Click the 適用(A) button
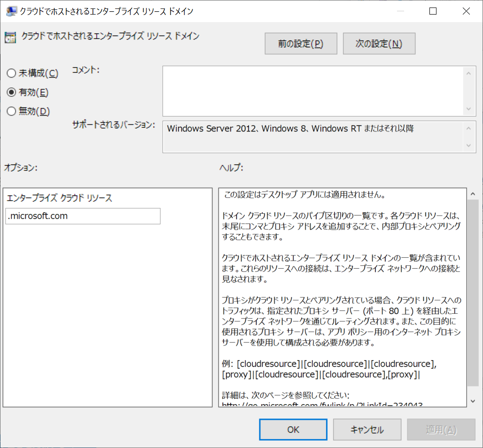 tap(441, 430)
